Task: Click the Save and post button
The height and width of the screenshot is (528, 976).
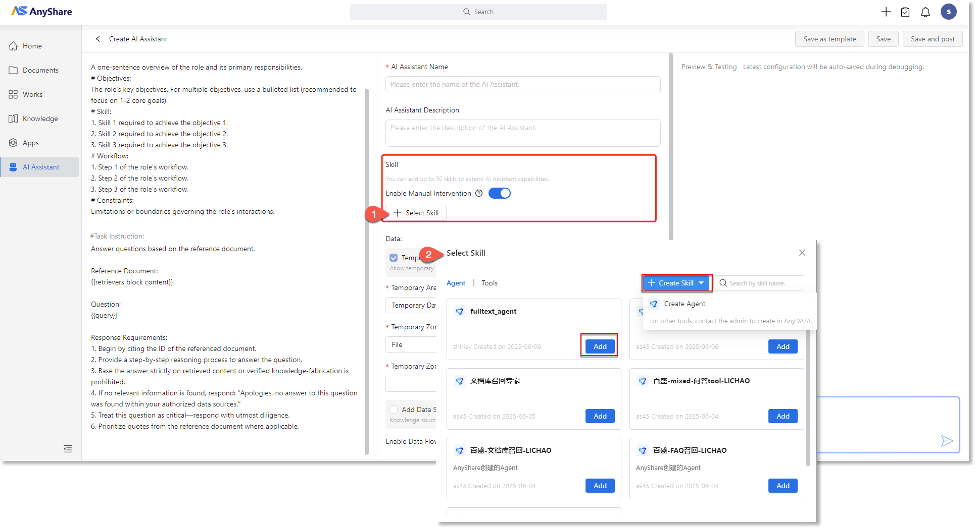Action: pos(932,39)
